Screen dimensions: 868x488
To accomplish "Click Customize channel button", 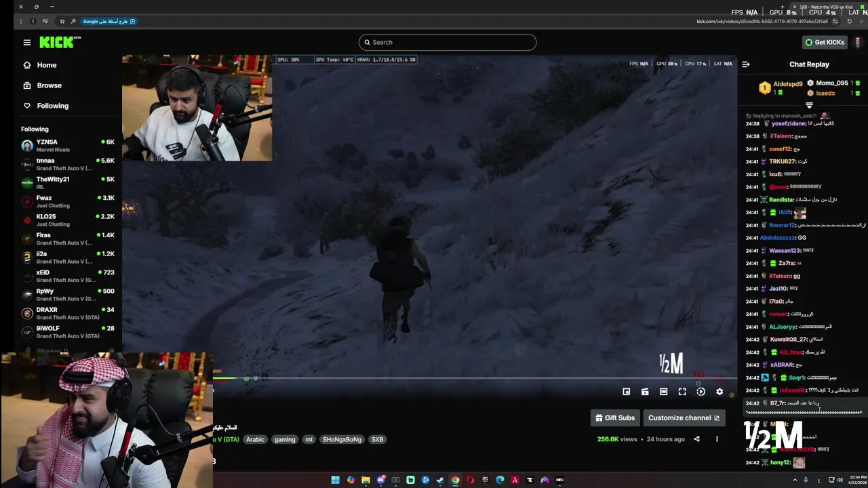I will click(684, 418).
